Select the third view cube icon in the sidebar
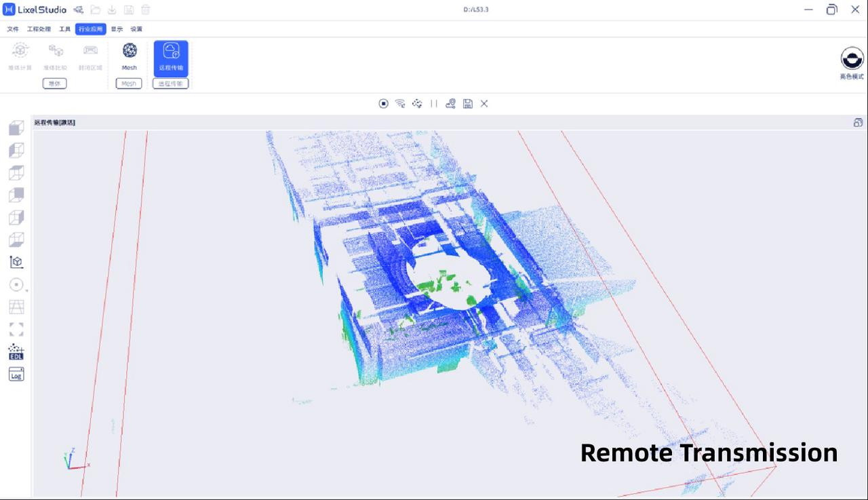 point(16,172)
